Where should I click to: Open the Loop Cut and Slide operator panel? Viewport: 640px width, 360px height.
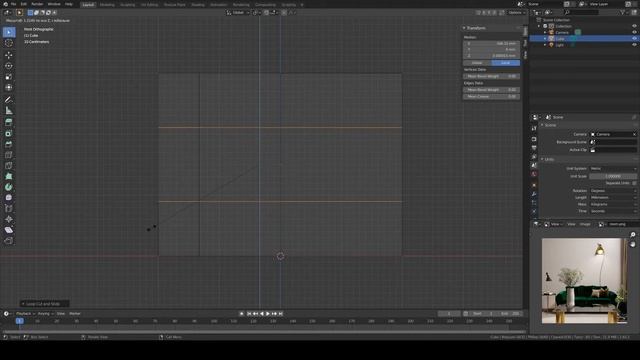coord(44,304)
